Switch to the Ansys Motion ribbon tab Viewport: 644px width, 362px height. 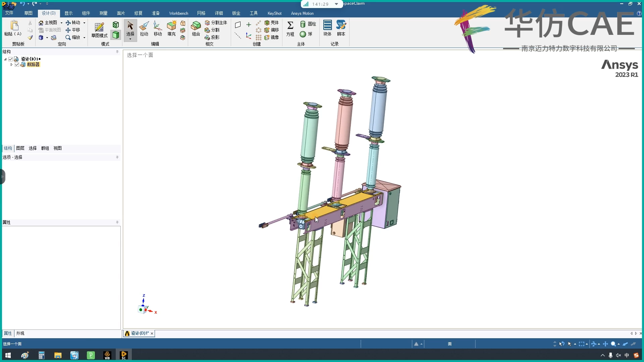point(302,13)
